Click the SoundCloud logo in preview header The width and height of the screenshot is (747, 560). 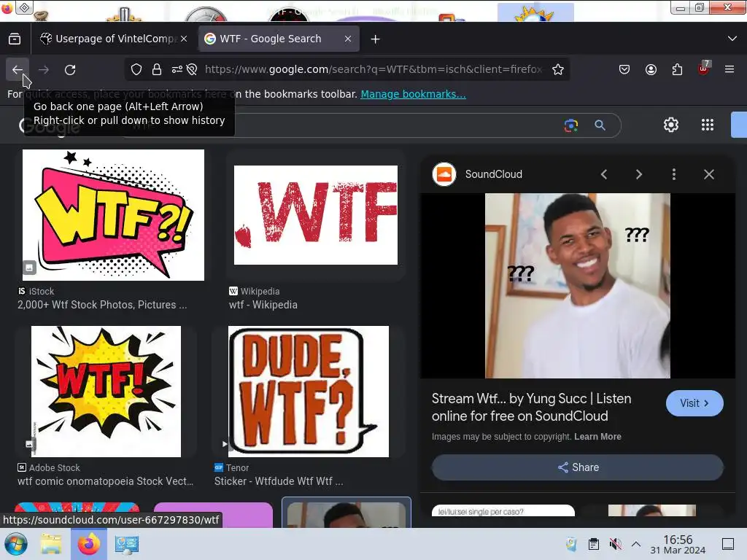point(444,174)
